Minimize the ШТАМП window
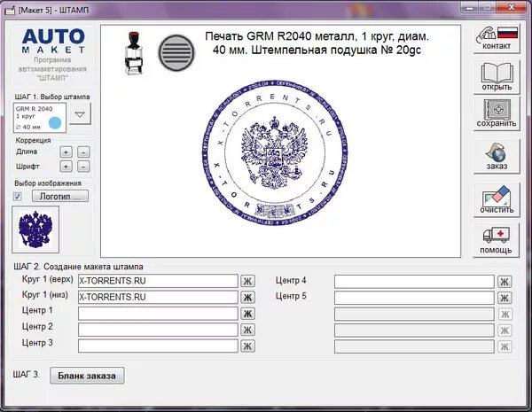 point(470,7)
